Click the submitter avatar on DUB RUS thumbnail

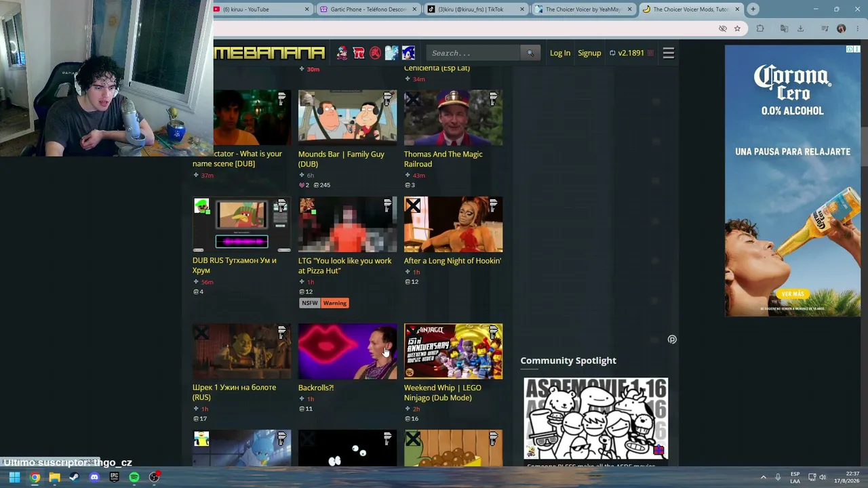point(201,206)
